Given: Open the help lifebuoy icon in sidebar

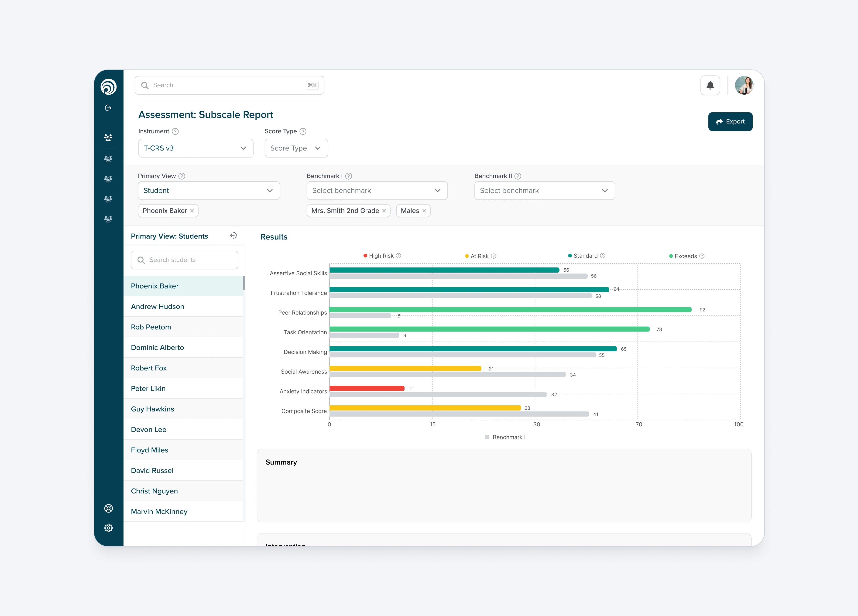Looking at the screenshot, I should click(x=109, y=508).
